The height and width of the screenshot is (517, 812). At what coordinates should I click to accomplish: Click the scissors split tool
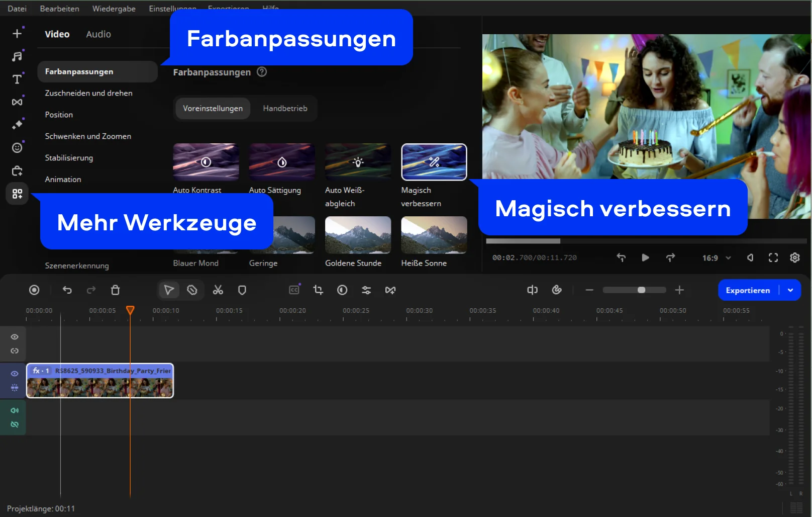(218, 290)
